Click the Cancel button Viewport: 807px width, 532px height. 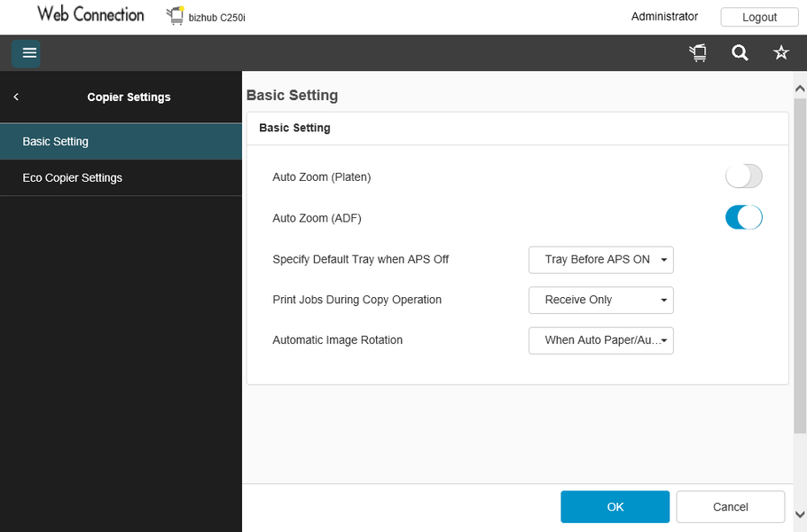point(730,507)
